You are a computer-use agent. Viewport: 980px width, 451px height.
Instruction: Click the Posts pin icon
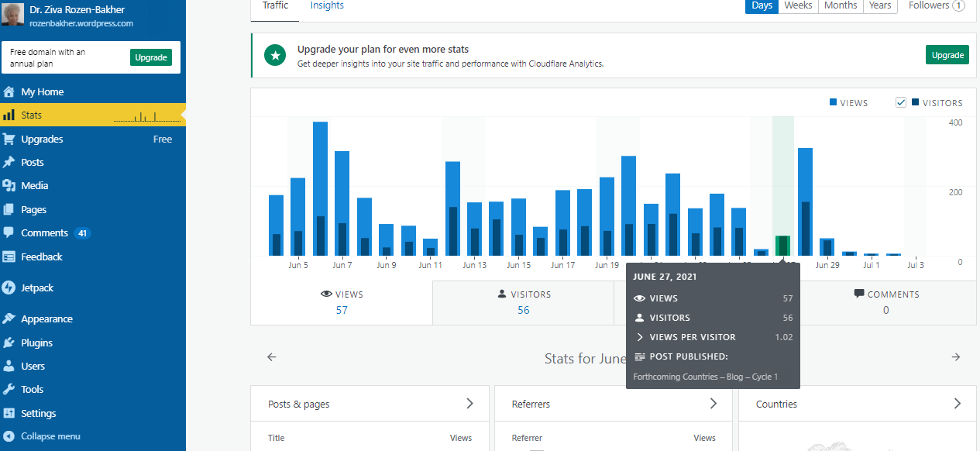[9, 162]
